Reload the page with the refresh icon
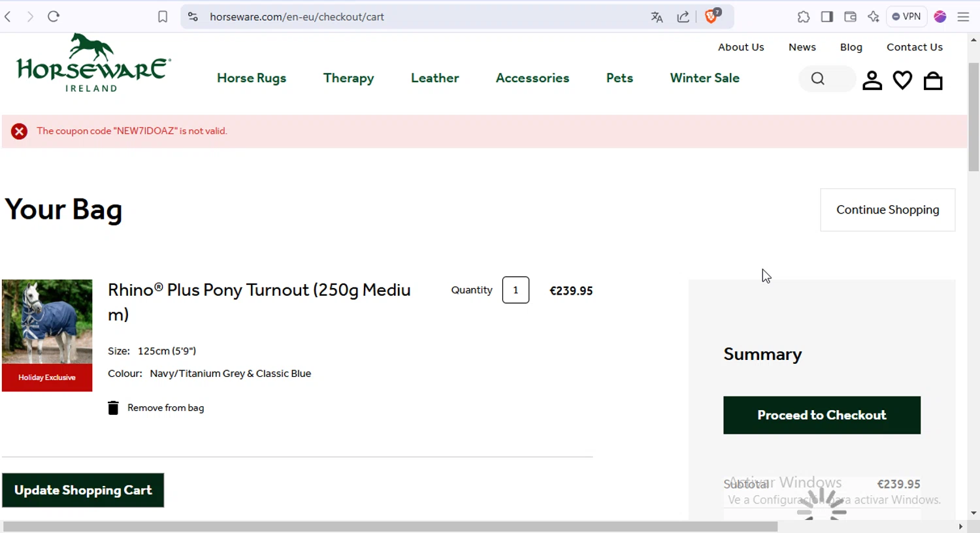The width and height of the screenshot is (980, 533). click(54, 17)
